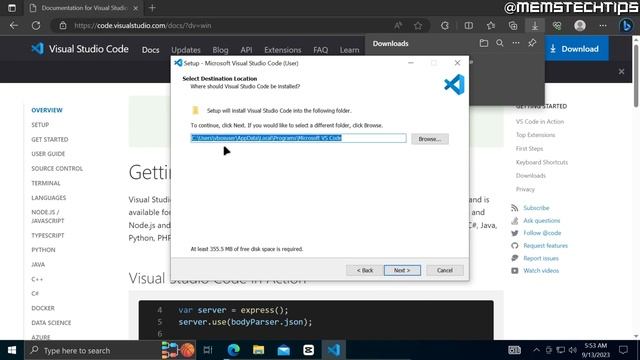Pin the Downloads panel
Image resolution: width=640 pixels, height=360 pixels.
tap(532, 43)
